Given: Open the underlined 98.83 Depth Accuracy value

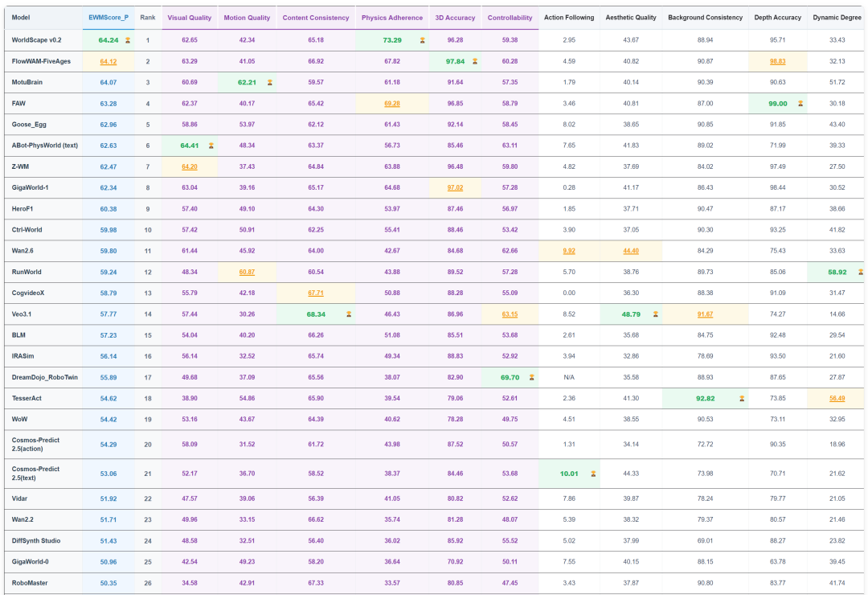Looking at the screenshot, I should (x=778, y=61).
